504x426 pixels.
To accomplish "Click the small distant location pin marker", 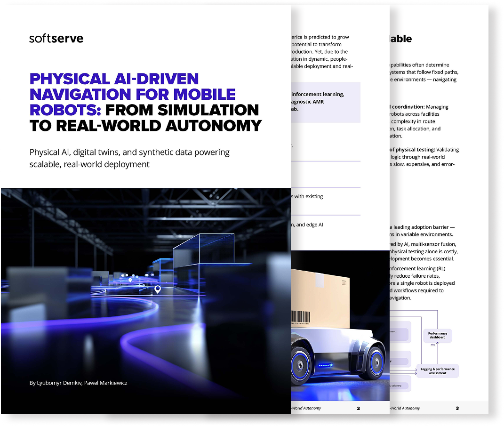I will [130, 280].
